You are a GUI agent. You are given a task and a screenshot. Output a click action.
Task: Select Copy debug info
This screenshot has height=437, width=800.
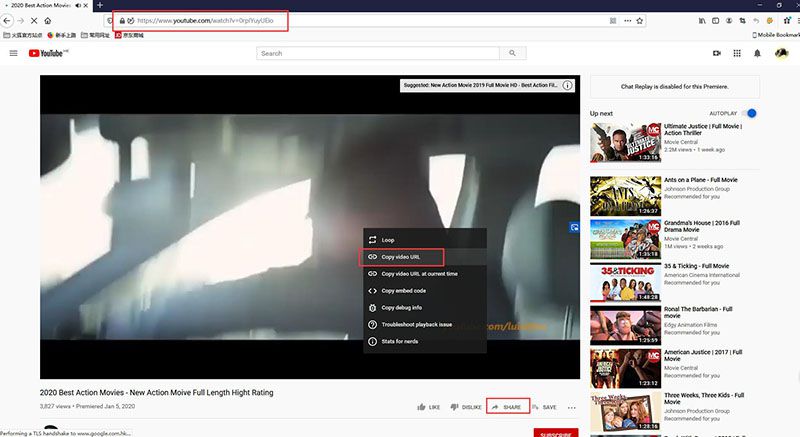click(424, 307)
